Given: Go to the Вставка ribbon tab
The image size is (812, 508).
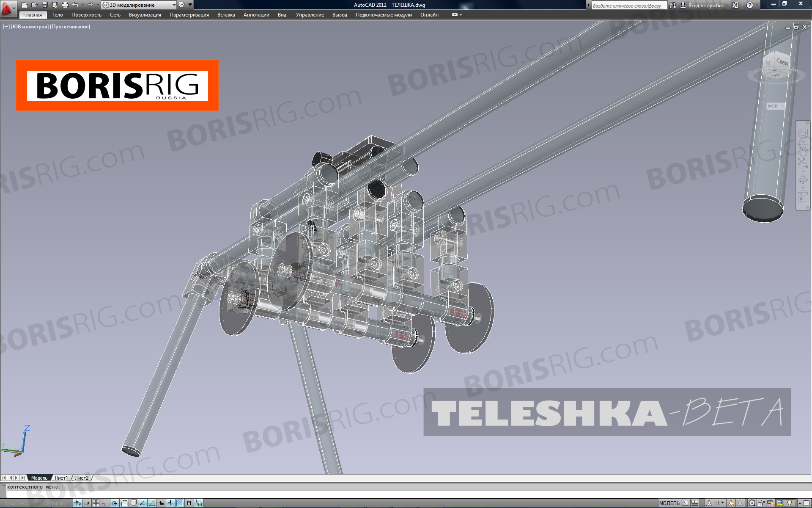Looking at the screenshot, I should pyautogui.click(x=226, y=15).
